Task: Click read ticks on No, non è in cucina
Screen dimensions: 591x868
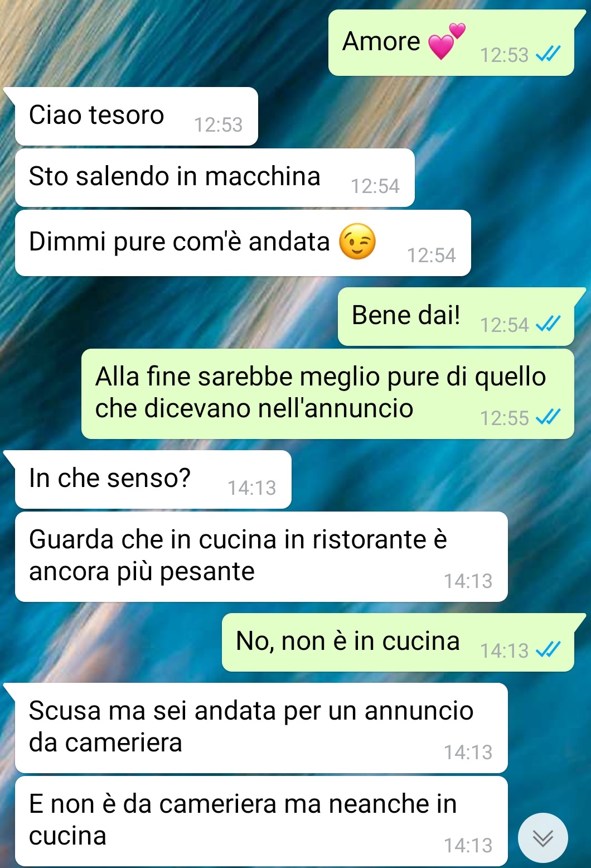Action: [x=548, y=650]
